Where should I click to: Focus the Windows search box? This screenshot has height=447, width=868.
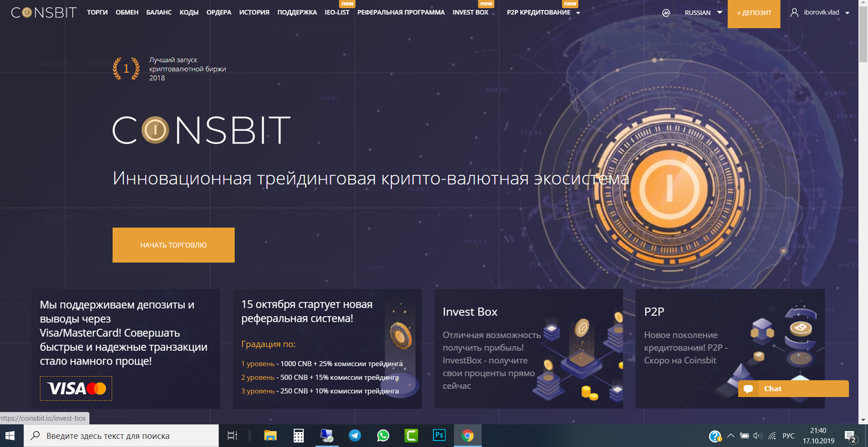(x=121, y=435)
